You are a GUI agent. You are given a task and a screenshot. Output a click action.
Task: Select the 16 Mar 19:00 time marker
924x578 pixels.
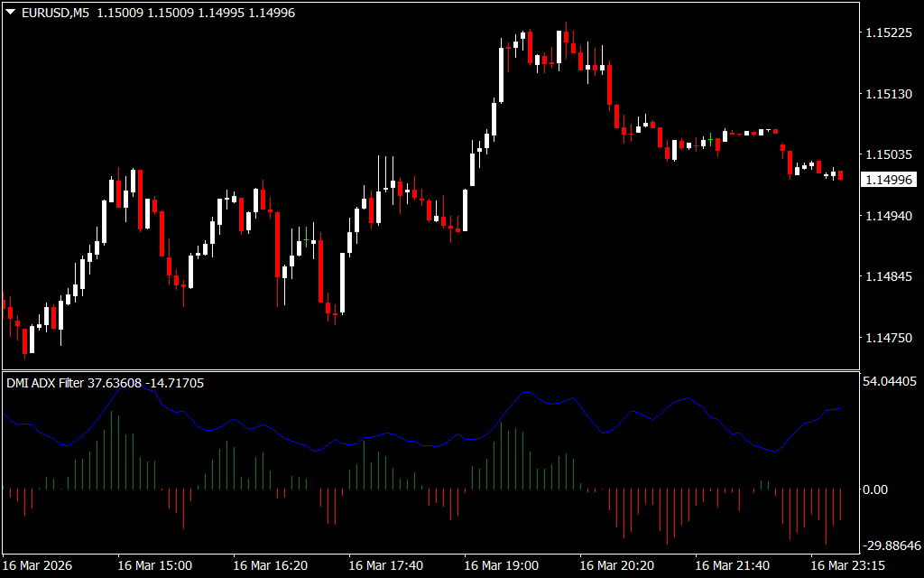tap(501, 565)
